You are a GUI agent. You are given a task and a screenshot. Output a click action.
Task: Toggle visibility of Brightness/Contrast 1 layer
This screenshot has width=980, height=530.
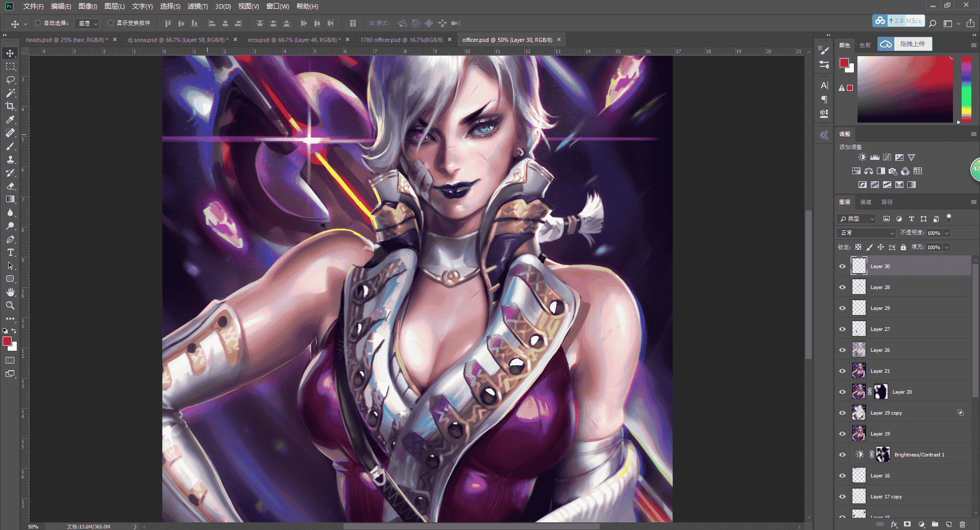(842, 454)
